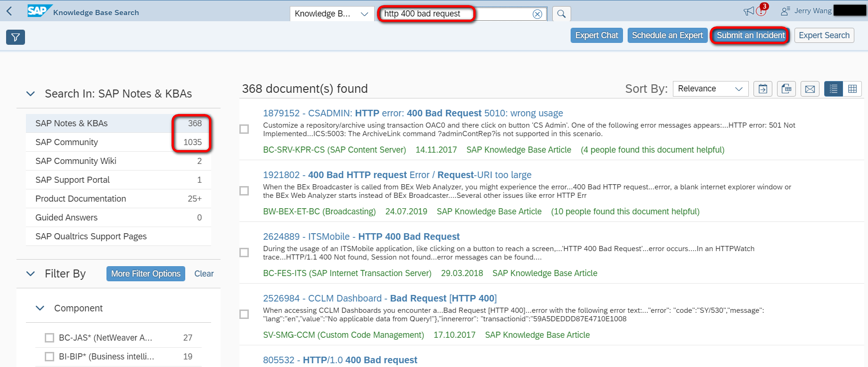Open announcements megaphone icon
868x367 pixels.
coord(748,11)
